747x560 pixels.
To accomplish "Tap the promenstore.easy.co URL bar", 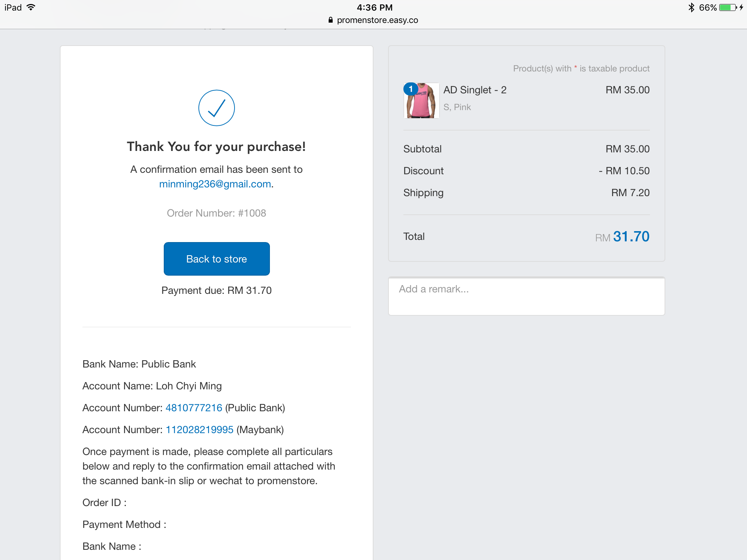I will point(373,20).
